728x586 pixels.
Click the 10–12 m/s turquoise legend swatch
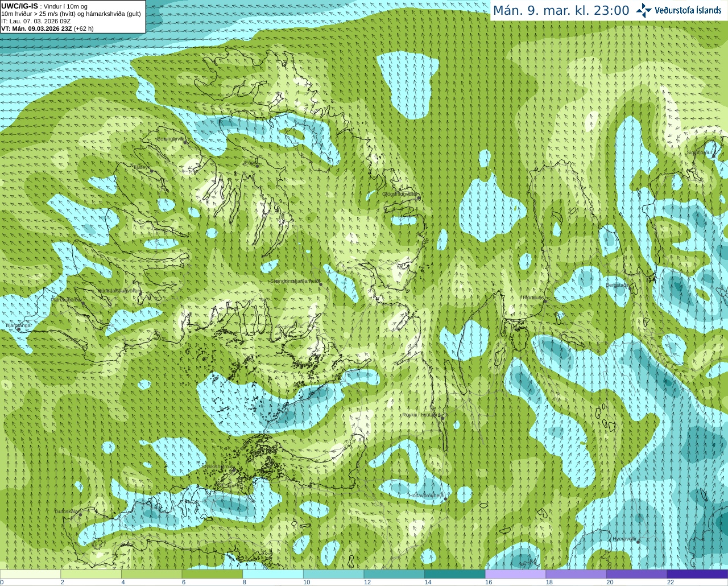click(333, 574)
